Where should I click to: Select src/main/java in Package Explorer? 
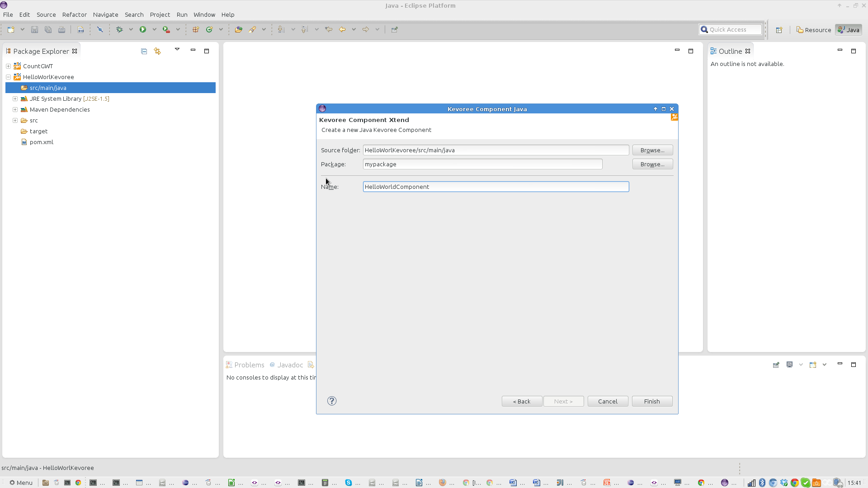click(110, 88)
